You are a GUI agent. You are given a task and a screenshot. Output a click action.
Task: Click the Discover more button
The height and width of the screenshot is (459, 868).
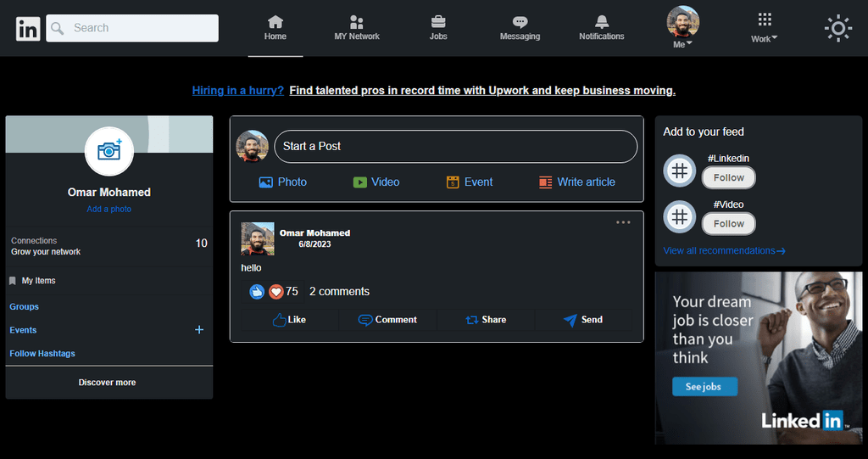(108, 383)
